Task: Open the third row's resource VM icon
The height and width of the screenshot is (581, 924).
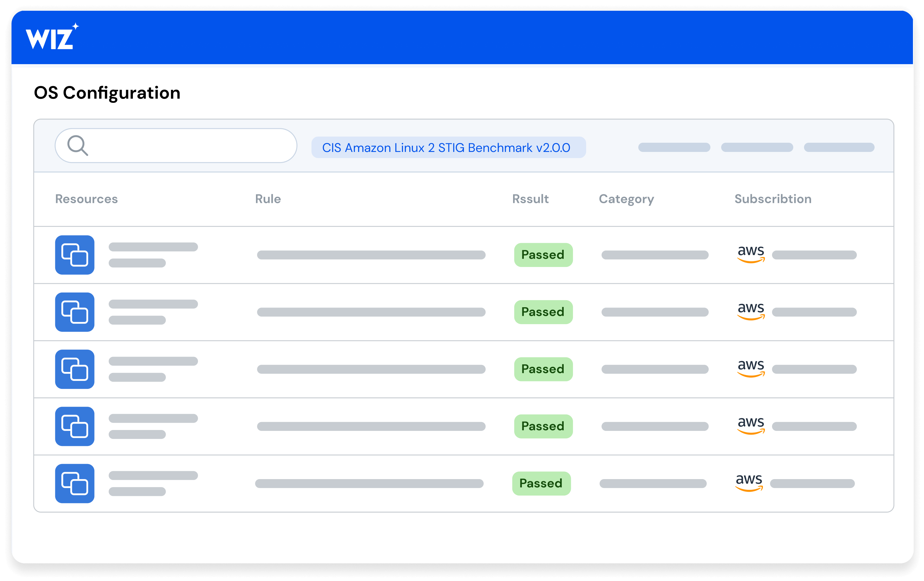Action: 75,369
